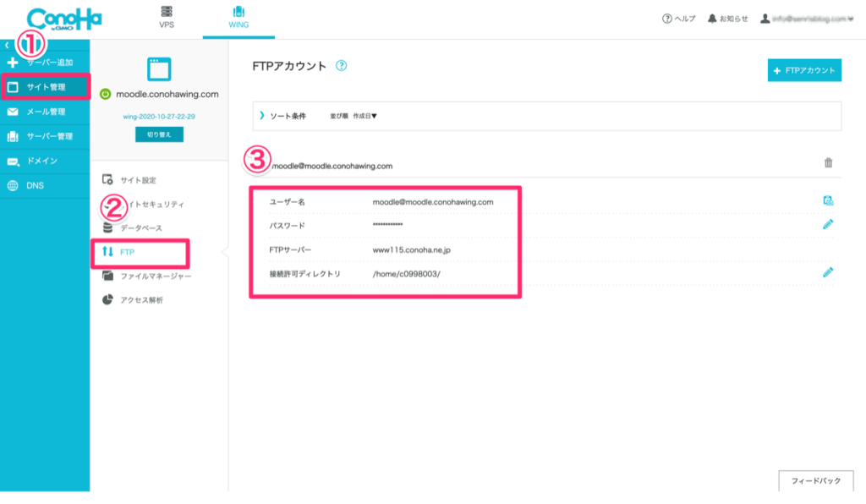This screenshot has width=866, height=504.
Task: Open the 作成日 sort dropdown
Action: point(365,116)
